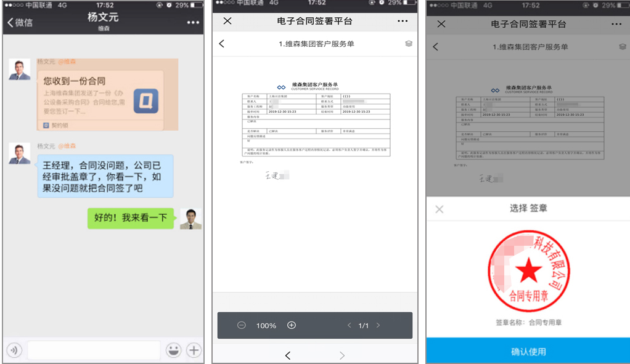Tap the 签章名称：合同专用章 label
This screenshot has width=630, height=364.
click(x=529, y=322)
